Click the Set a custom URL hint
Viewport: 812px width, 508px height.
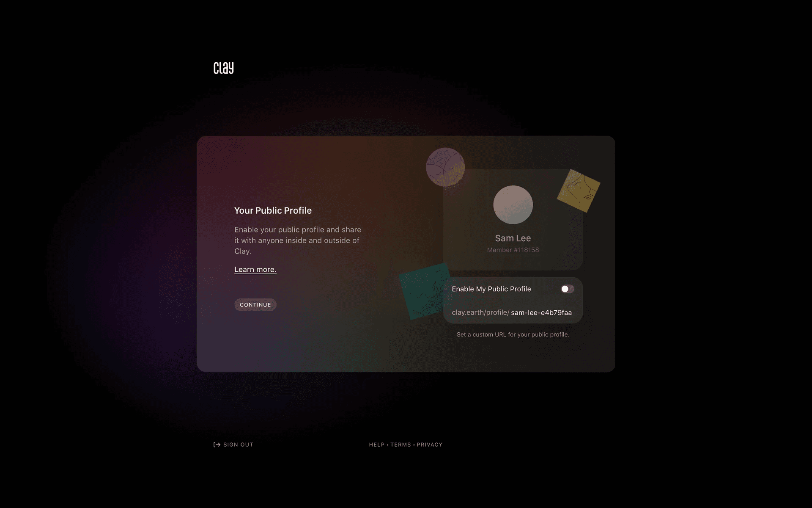[x=513, y=334]
